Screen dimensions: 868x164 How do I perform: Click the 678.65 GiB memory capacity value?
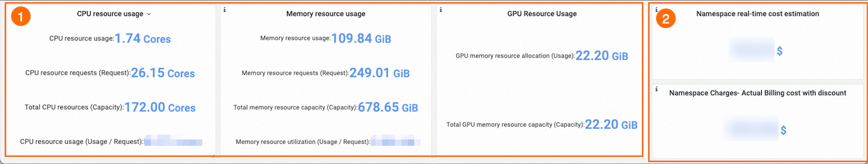(388, 108)
